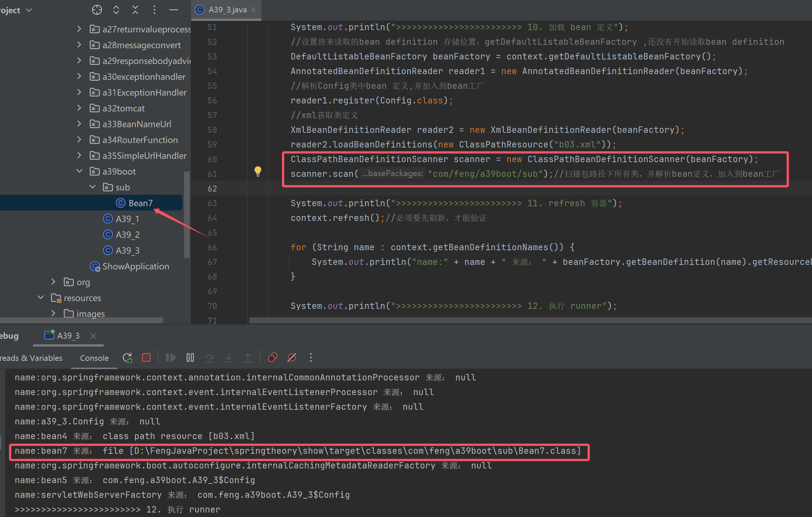Click the Step Into icon
This screenshot has height=517, width=812.
(x=229, y=357)
